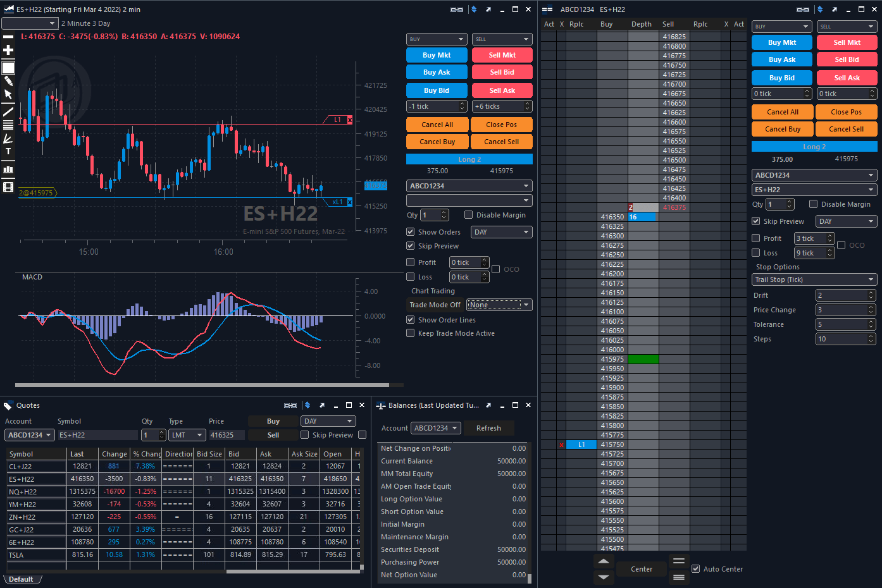Open the Trade Mode None dropdown

point(499,305)
